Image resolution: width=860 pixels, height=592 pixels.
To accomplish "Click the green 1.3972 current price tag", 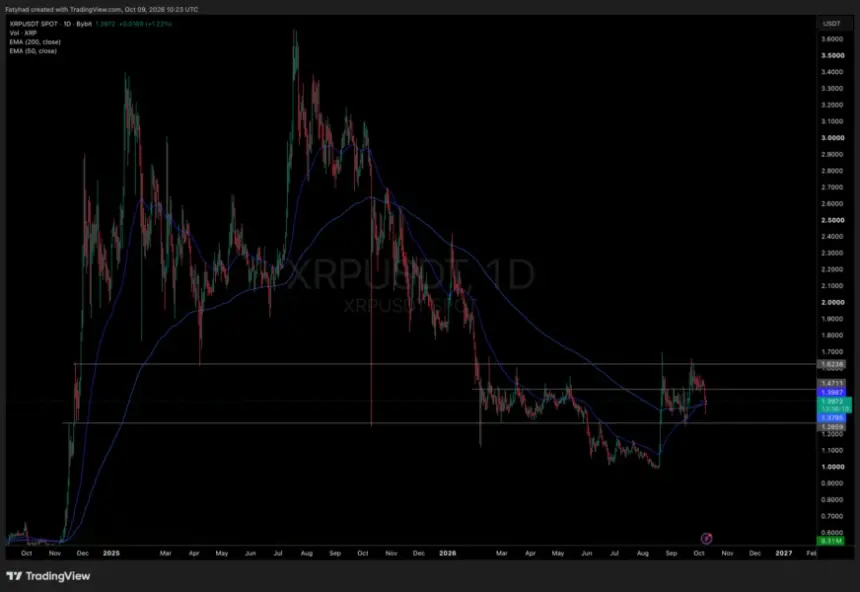I will point(834,405).
